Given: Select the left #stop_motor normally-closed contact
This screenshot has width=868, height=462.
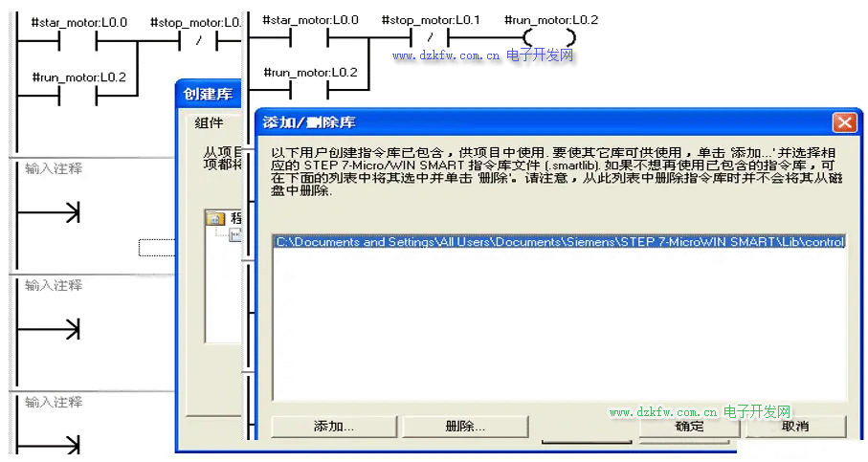Looking at the screenshot, I should pyautogui.click(x=200, y=40).
